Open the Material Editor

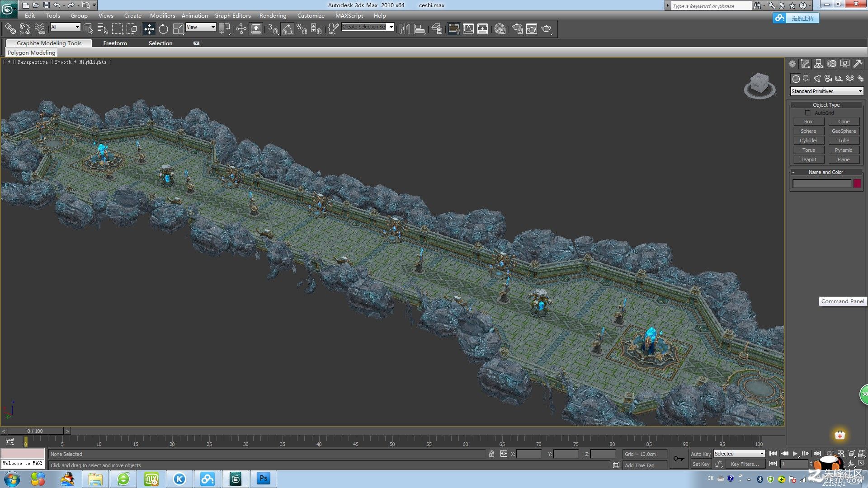500,29
